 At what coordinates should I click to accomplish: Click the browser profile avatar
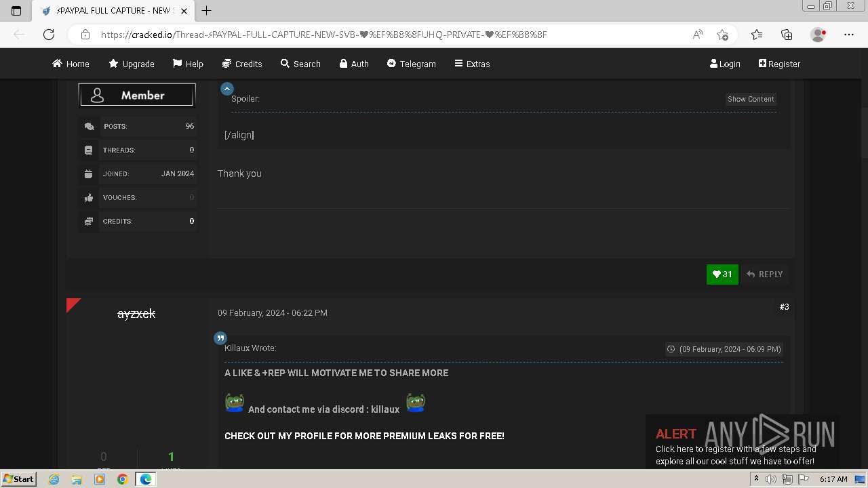tap(818, 35)
